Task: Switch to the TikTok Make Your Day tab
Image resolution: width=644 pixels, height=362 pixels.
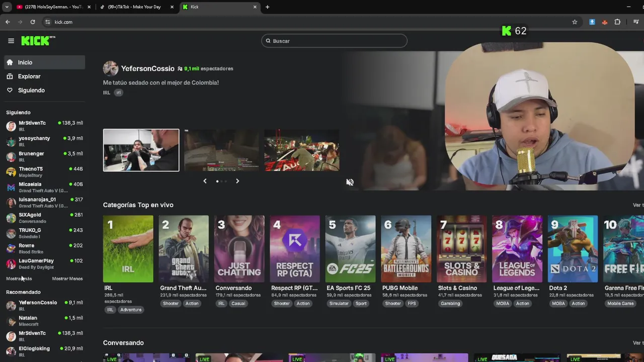Action: click(137, 7)
